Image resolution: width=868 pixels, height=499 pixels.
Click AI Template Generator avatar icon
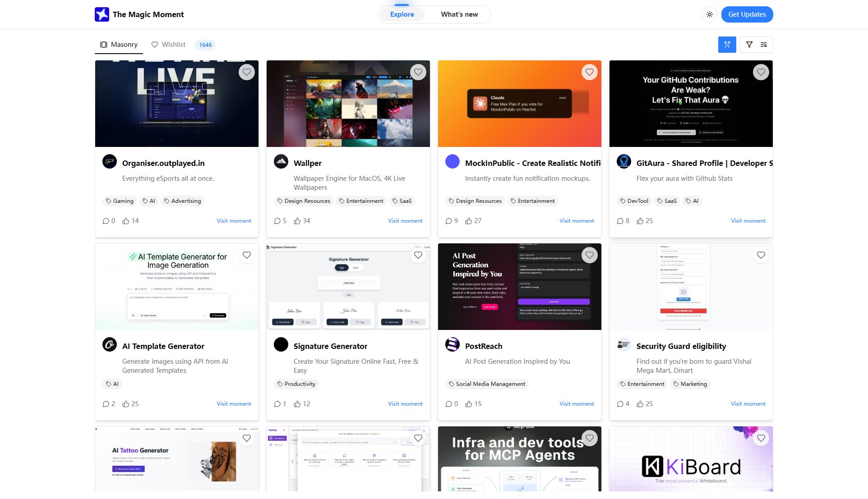click(x=110, y=344)
